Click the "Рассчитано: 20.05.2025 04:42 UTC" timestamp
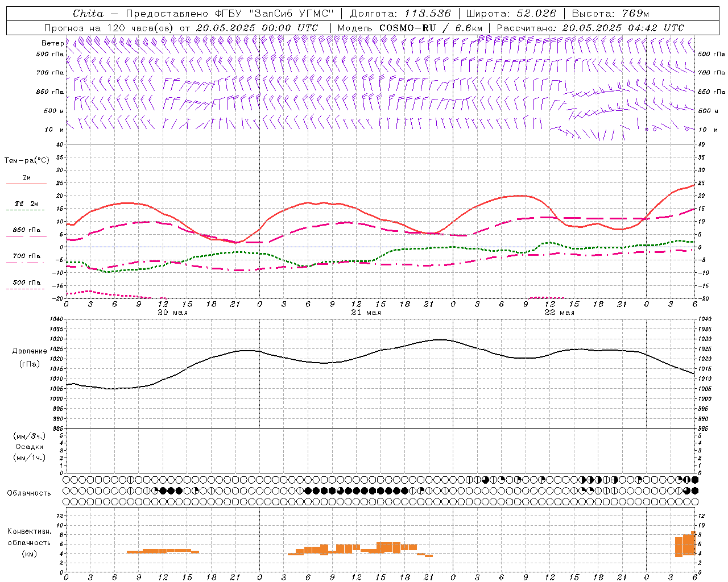This screenshot has height=582, width=728. [590, 27]
